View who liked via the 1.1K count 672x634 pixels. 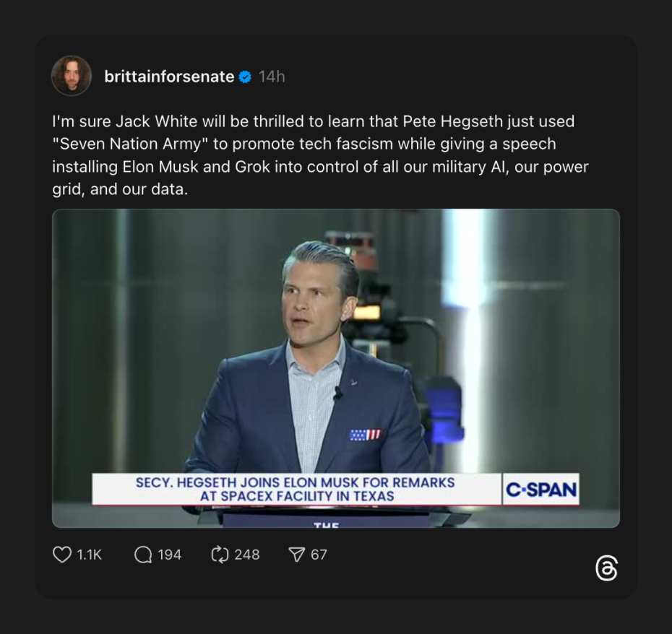[88, 555]
